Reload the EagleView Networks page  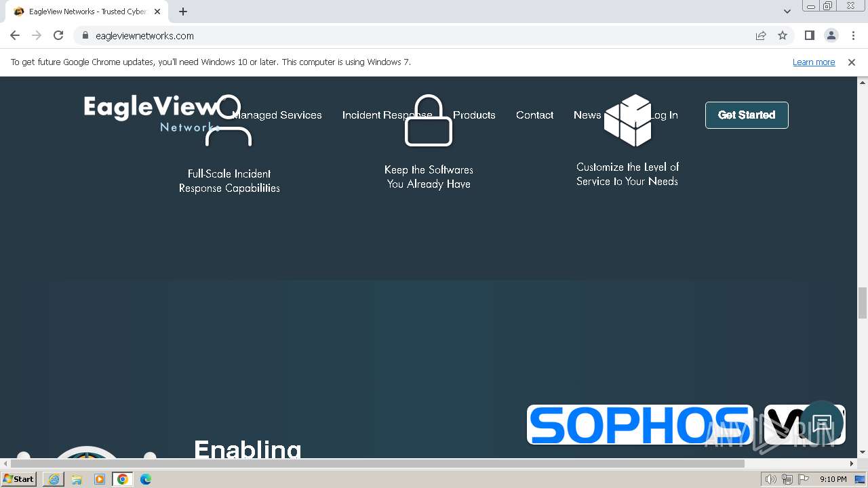pos(58,36)
